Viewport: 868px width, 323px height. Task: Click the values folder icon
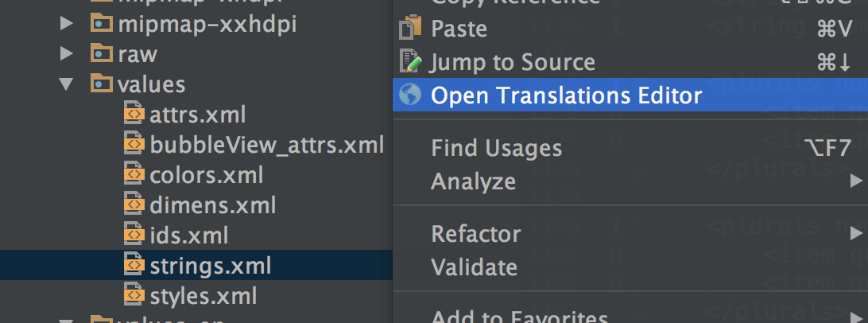[102, 83]
